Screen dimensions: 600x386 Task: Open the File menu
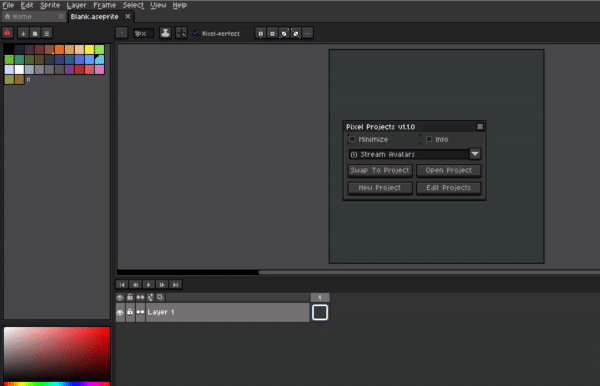point(8,5)
